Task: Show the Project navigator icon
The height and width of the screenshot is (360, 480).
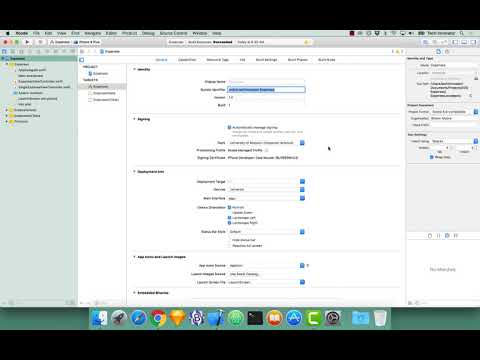Action: click(x=4, y=51)
